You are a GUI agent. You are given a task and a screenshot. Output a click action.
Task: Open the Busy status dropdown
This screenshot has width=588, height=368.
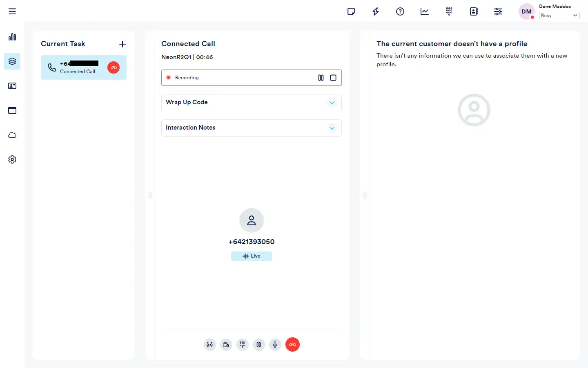click(x=559, y=16)
